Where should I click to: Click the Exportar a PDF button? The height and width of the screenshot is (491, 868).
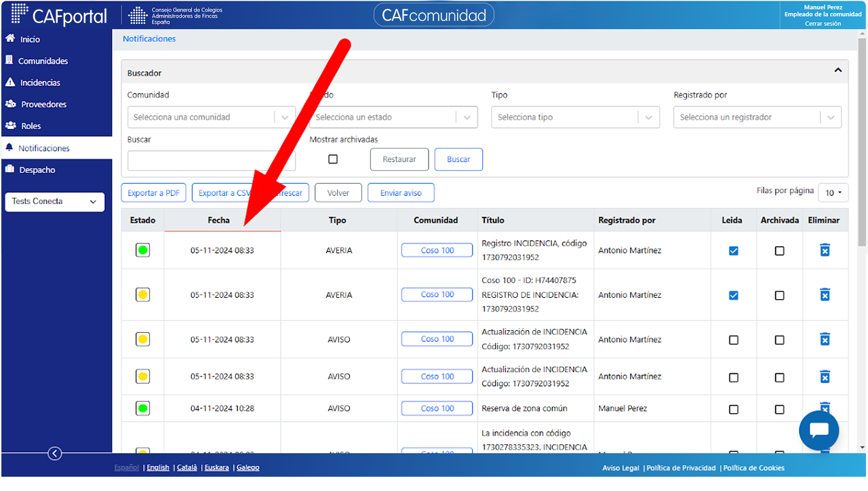tap(154, 193)
